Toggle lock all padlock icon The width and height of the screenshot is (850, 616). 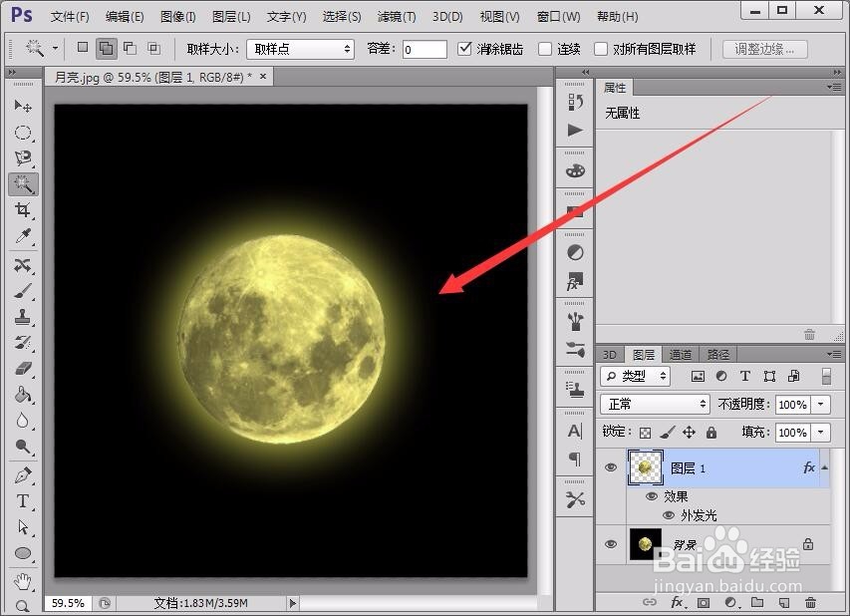coord(711,433)
